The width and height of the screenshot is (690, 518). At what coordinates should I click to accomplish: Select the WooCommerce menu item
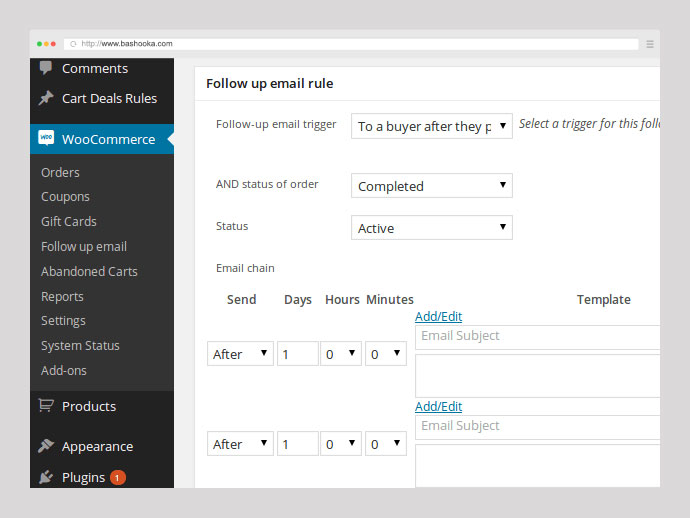(x=102, y=139)
